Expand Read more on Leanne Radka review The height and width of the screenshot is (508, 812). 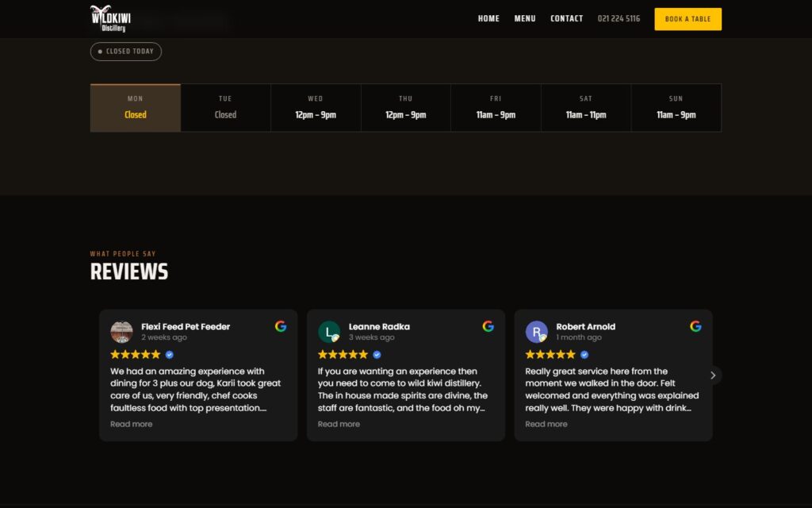(339, 424)
